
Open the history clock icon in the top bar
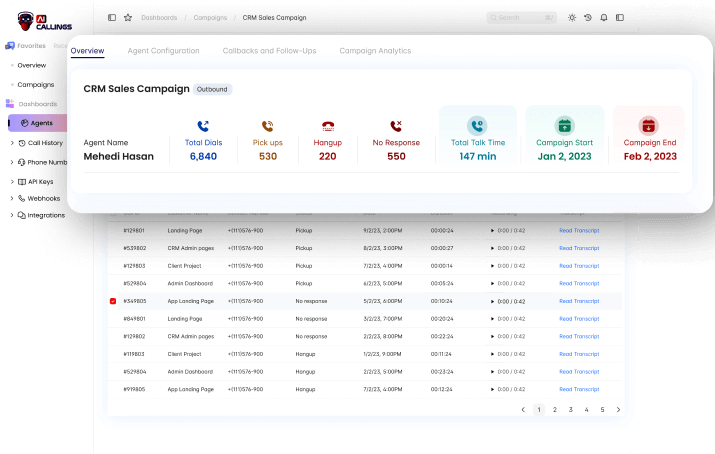pyautogui.click(x=588, y=17)
